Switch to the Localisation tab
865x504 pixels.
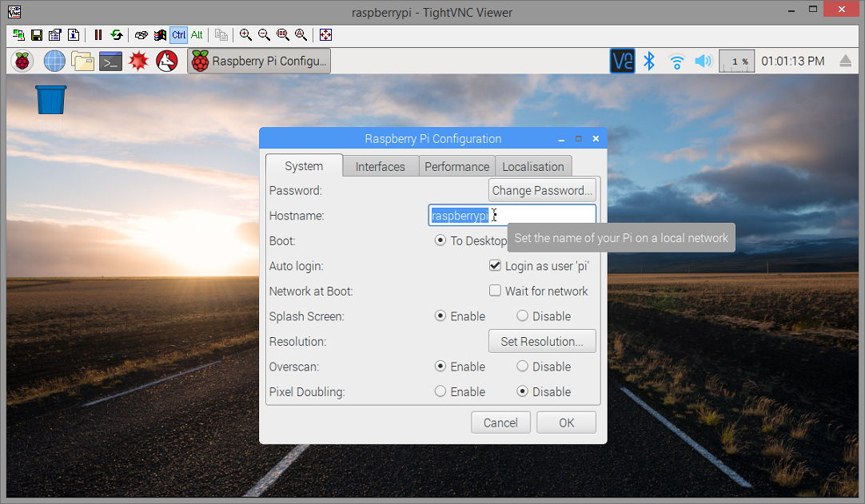(533, 166)
